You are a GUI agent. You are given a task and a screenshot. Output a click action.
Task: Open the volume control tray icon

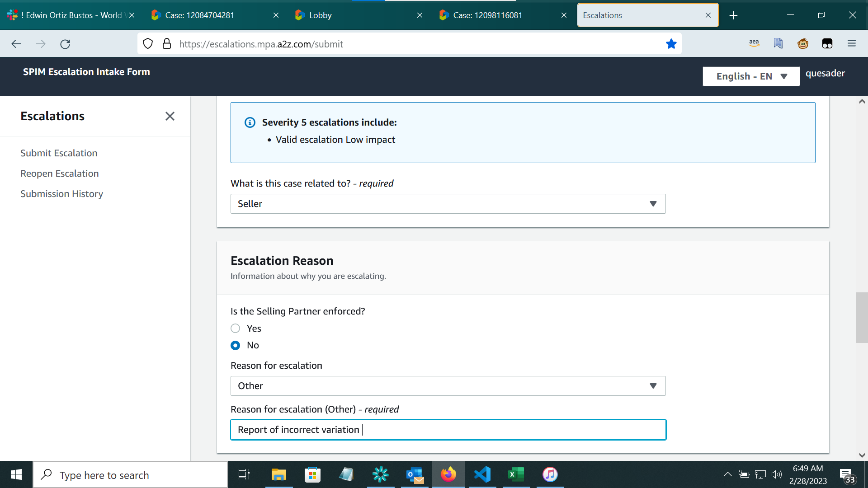pyautogui.click(x=777, y=474)
